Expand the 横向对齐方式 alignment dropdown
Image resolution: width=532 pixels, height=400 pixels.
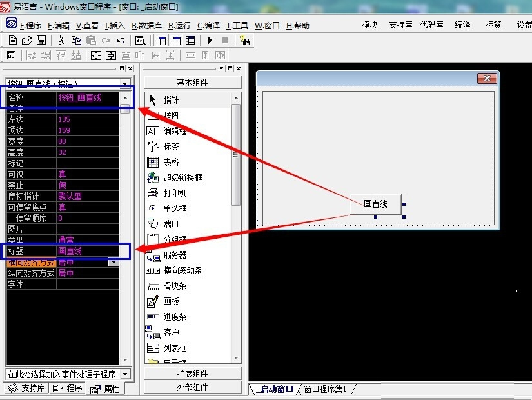(x=113, y=262)
